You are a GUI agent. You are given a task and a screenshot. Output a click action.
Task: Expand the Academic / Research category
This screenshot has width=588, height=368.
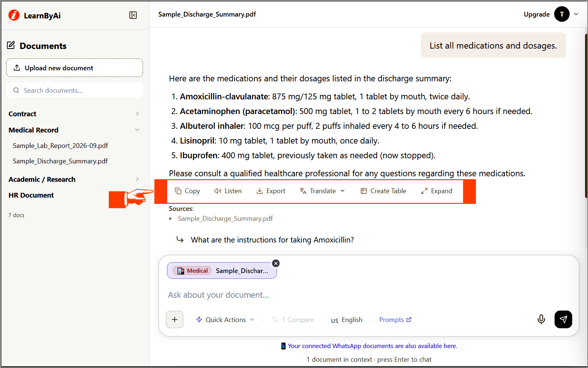pyautogui.click(x=75, y=179)
